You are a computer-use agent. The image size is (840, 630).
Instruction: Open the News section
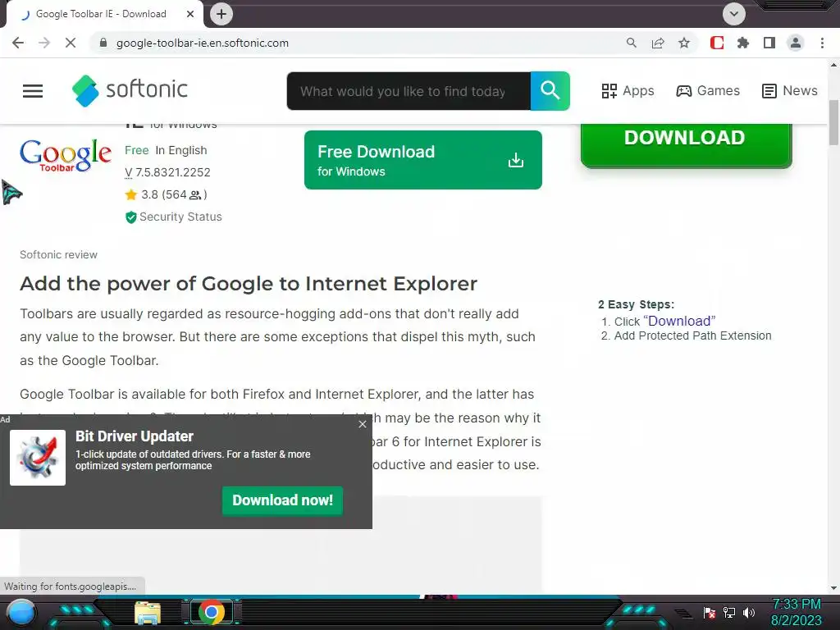point(790,90)
